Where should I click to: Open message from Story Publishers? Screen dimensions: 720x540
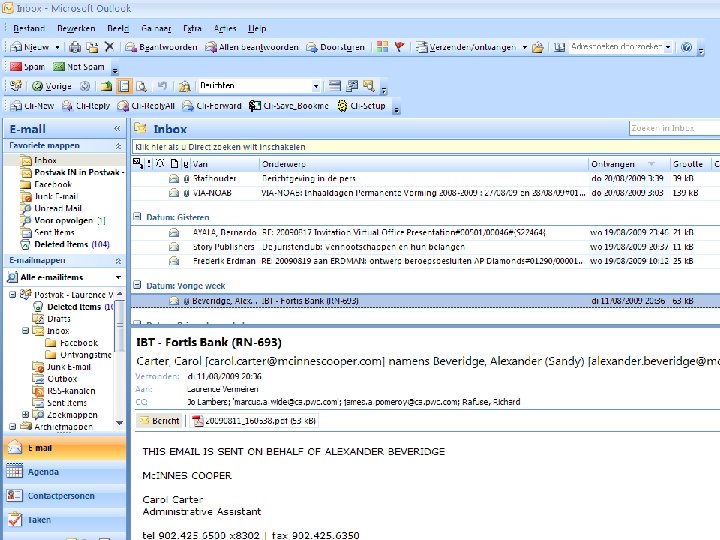[x=426, y=247]
